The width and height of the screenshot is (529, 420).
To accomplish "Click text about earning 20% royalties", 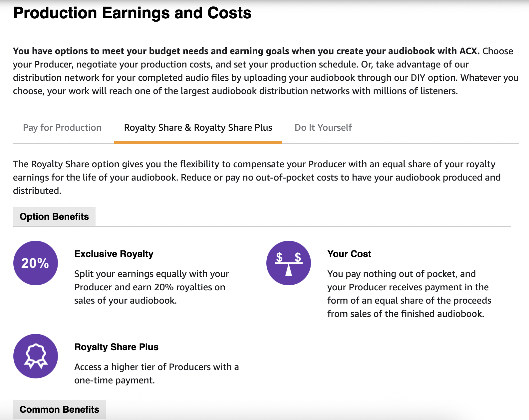I will click(x=151, y=287).
